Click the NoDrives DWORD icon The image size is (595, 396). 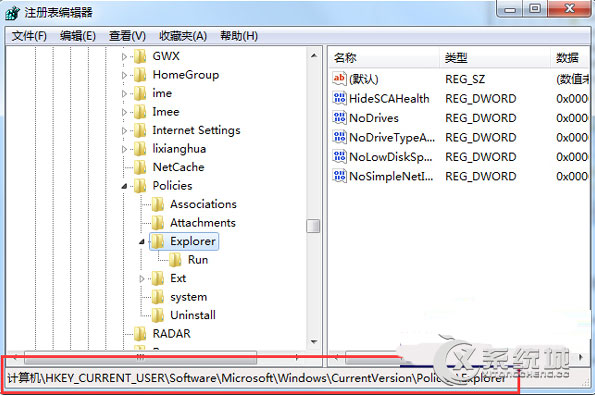[339, 118]
